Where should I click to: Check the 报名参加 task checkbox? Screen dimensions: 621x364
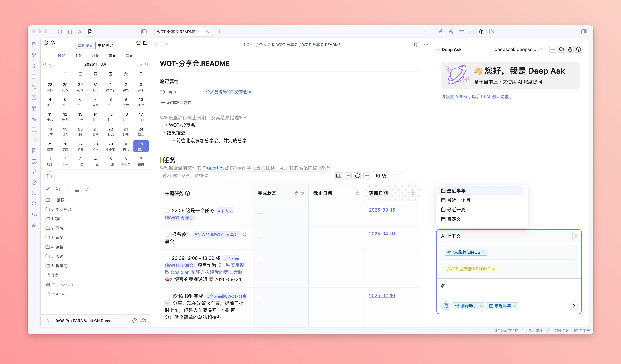167,234
